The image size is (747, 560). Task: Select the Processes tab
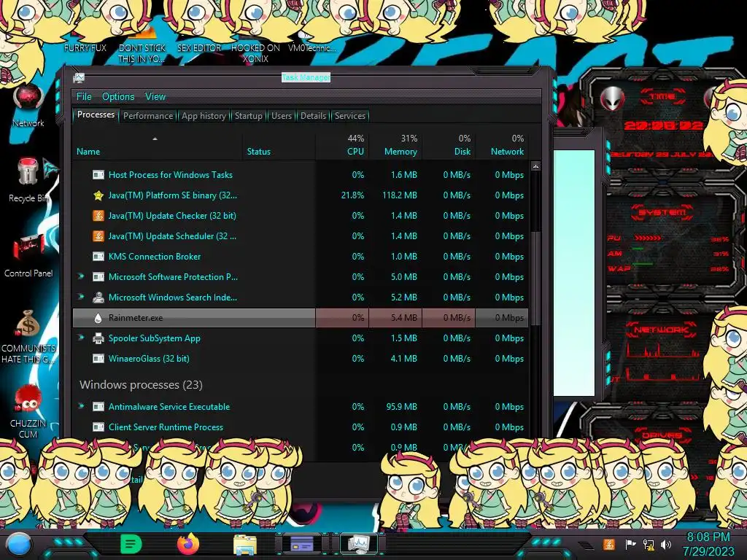96,114
